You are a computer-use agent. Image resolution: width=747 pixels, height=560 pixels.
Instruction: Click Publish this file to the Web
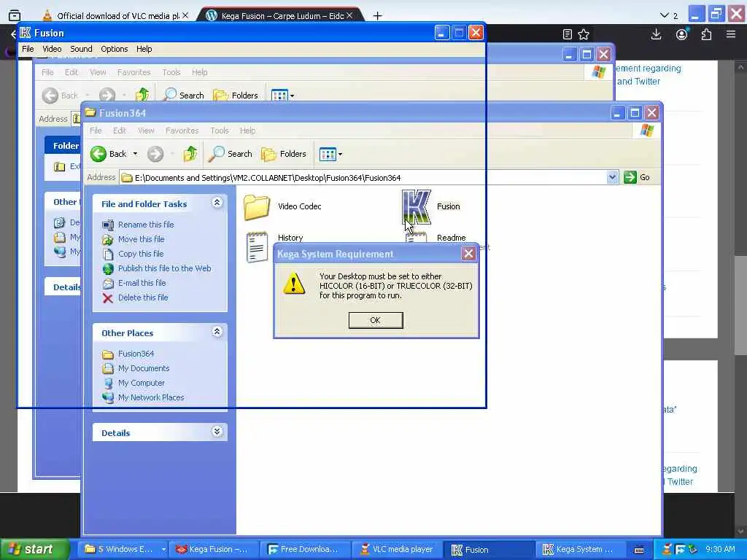click(x=164, y=268)
